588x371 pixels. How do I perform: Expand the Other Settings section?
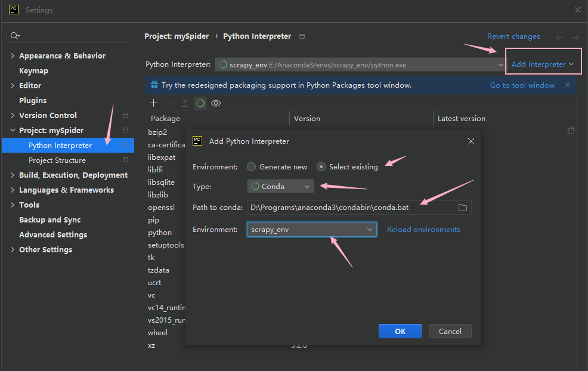point(13,249)
